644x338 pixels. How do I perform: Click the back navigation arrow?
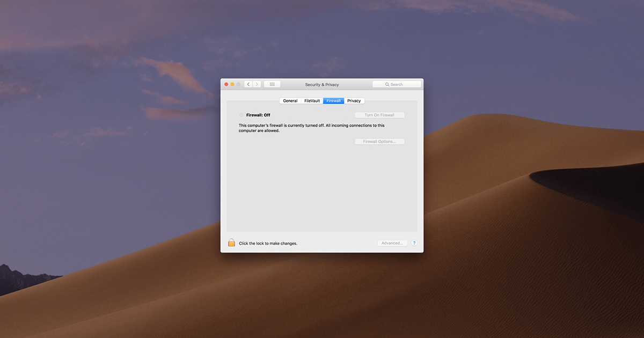click(248, 84)
